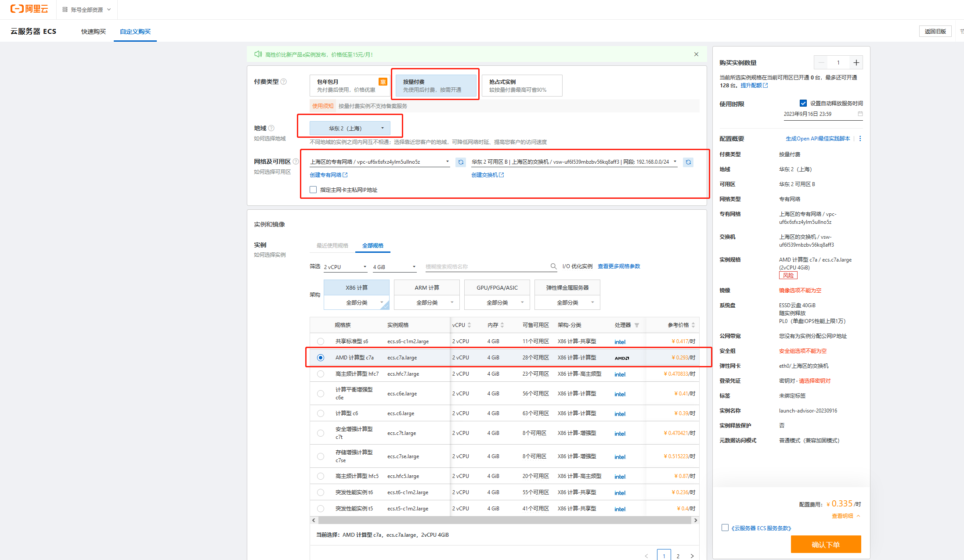The height and width of the screenshot is (560, 964).
Task: Open the VPC network dropdown
Action: coord(380,162)
